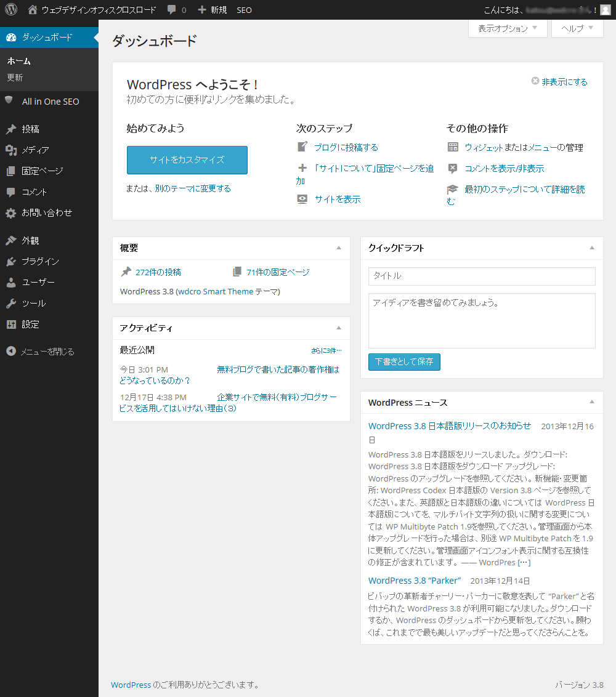Click the comment-off icon beside コメントを表示/非表示

453,168
